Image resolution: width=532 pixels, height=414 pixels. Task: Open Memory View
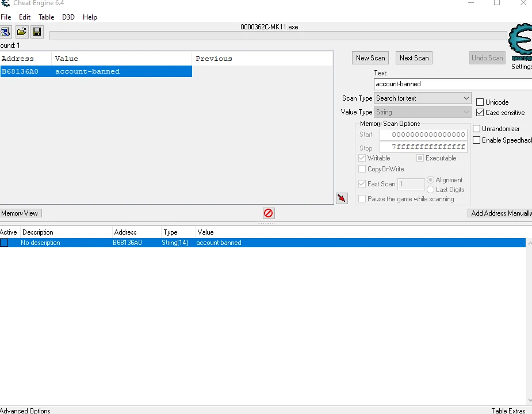pos(20,213)
